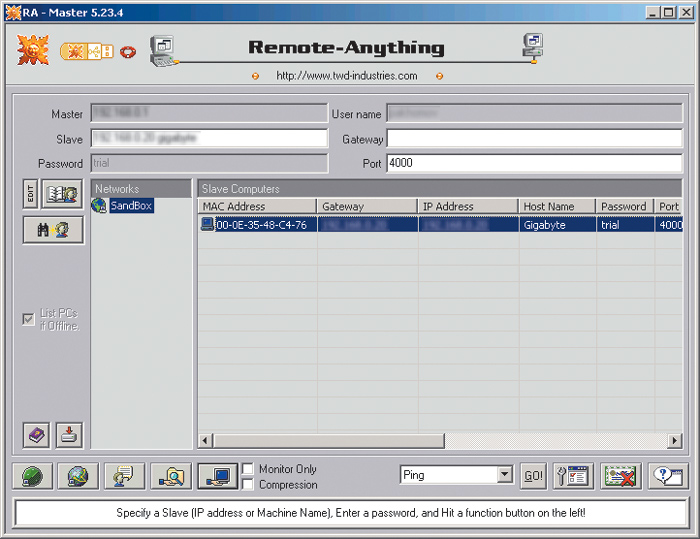700x539 pixels.
Task: Open the settings wrench icon button
Action: (573, 476)
